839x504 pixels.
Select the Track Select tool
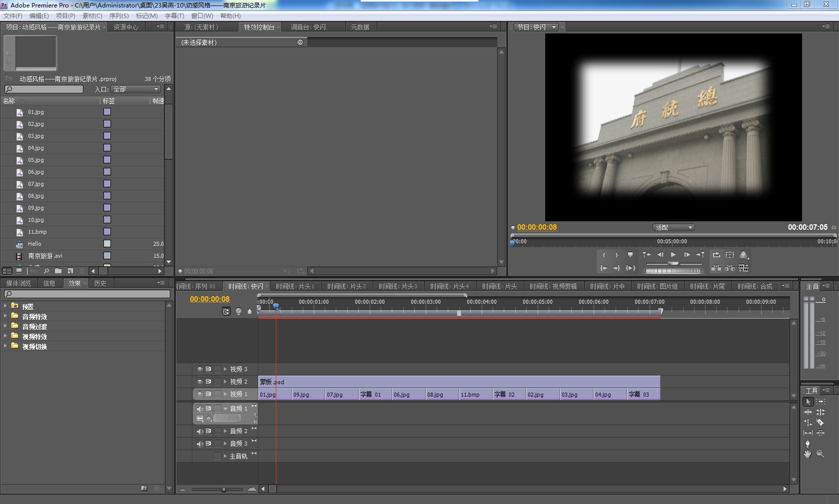(820, 402)
